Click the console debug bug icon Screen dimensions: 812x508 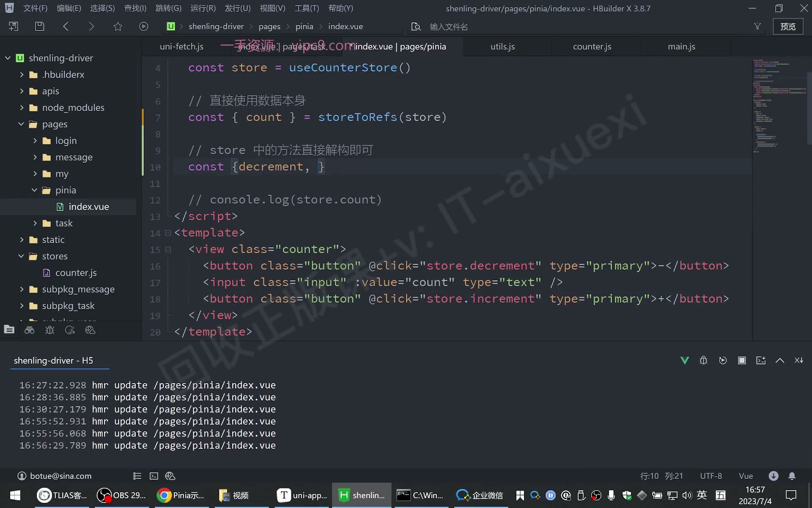click(x=704, y=360)
